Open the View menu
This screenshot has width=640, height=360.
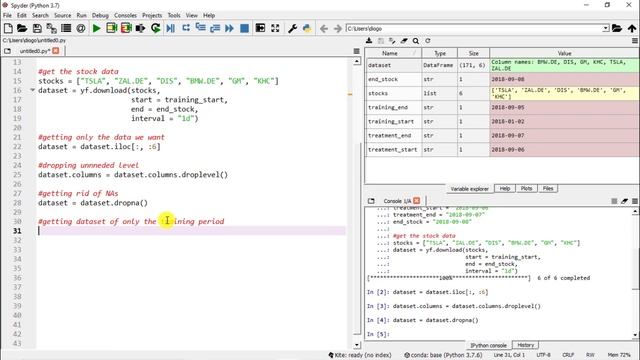[191, 15]
